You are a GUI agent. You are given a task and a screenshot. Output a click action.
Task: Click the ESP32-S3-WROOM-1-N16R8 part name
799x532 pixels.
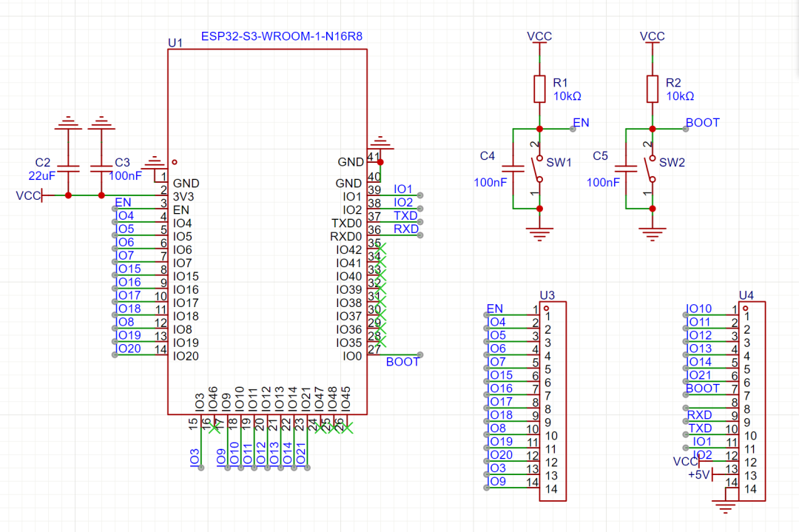[282, 36]
